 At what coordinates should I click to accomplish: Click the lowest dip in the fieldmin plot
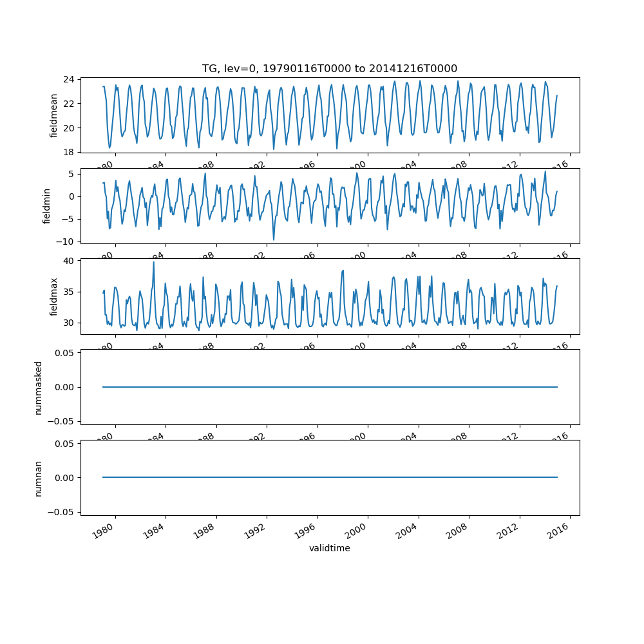coord(274,240)
